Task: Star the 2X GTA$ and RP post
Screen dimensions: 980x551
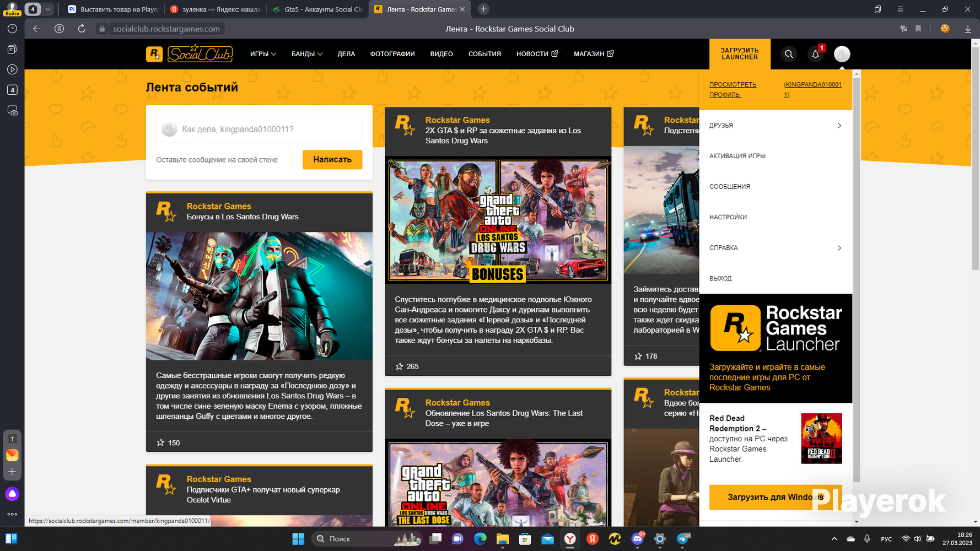Action: tap(400, 366)
